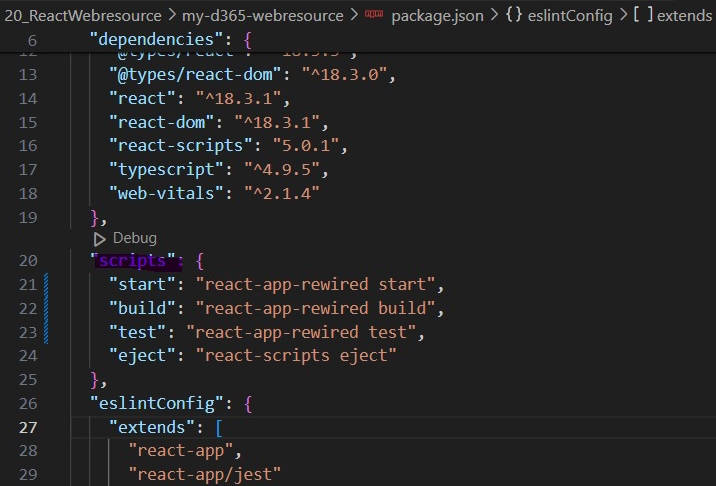Click line number 20 in the gutter
The height and width of the screenshot is (486, 716).
27,261
